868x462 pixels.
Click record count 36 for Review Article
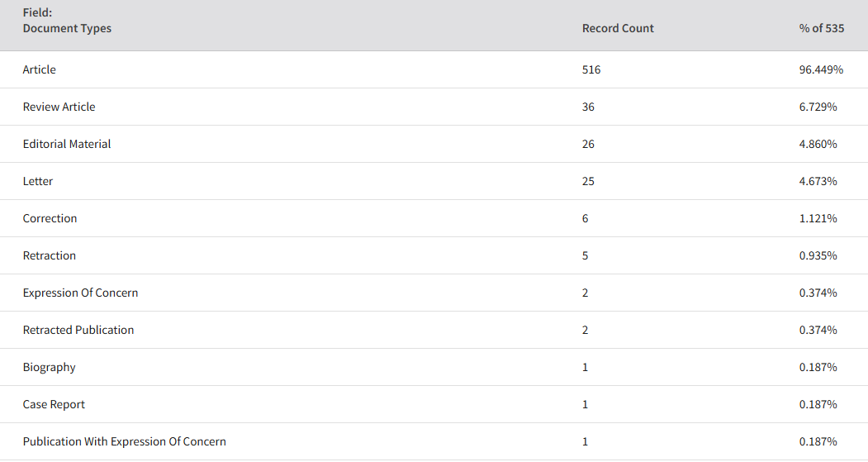588,107
